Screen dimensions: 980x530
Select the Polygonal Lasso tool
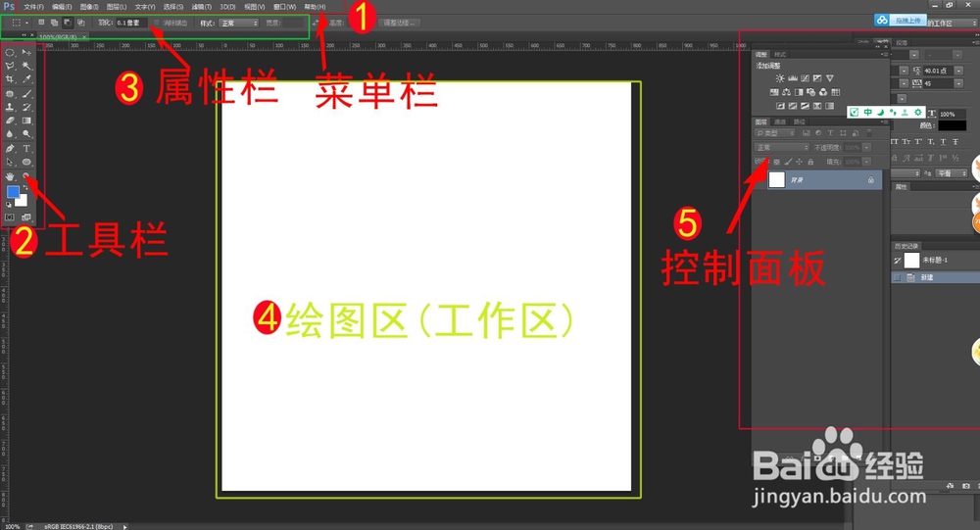point(10,66)
